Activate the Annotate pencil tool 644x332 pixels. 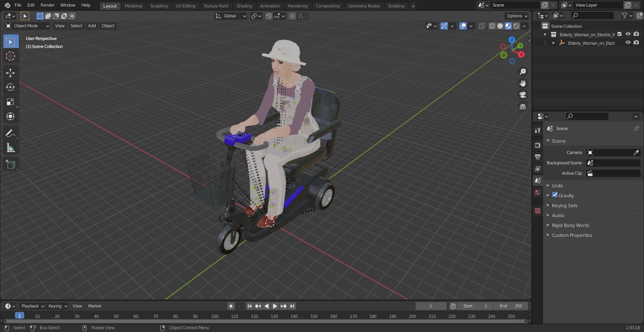point(10,134)
